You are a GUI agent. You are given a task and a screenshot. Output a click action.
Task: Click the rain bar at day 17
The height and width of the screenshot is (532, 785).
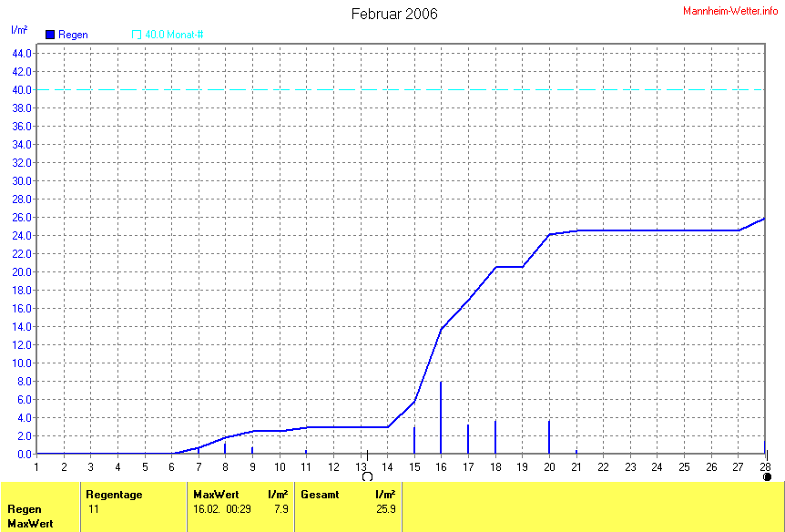coord(468,439)
